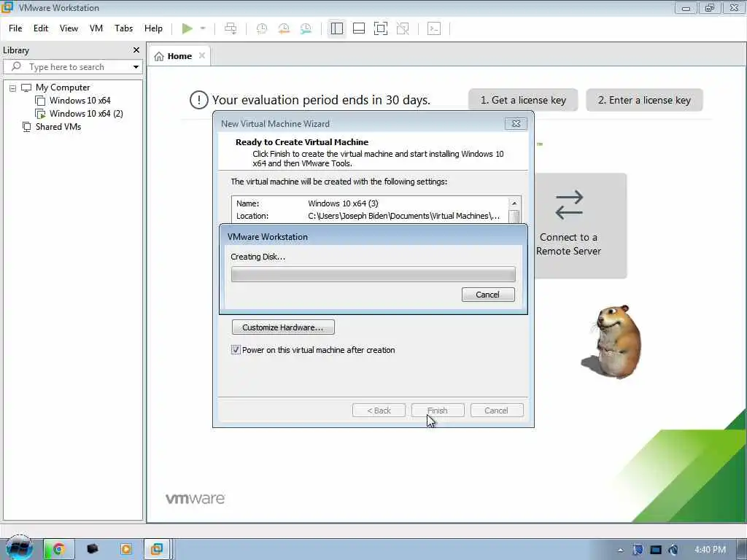Cancel the Creating Disk progress dialog

tap(488, 295)
